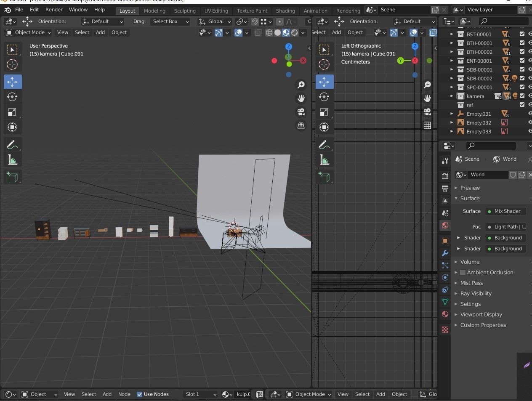Open the Window menu

(78, 10)
